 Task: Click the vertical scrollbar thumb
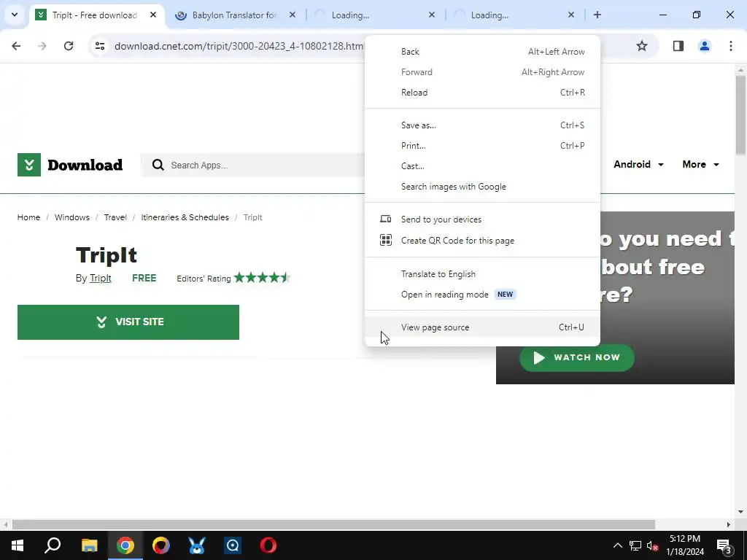[x=740, y=114]
